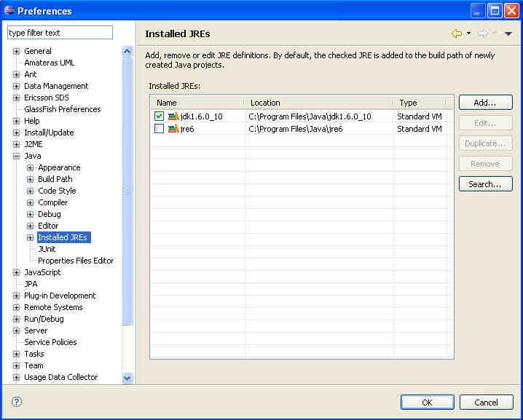The width and height of the screenshot is (523, 420).
Task: Open Service Policies preferences
Action: (50, 342)
